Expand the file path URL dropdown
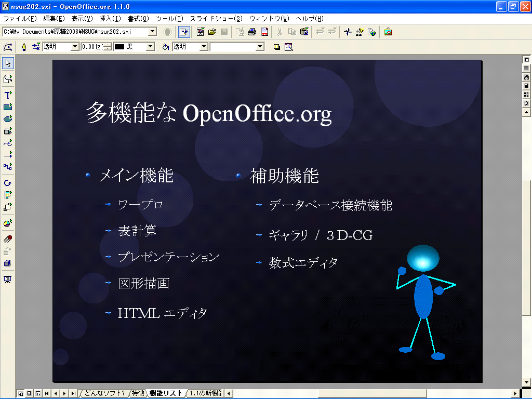 153,32
